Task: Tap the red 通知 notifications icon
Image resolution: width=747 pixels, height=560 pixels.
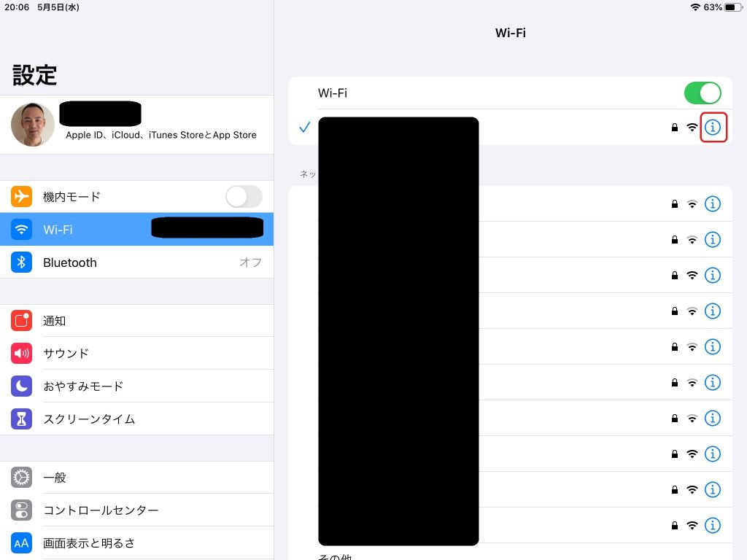Action: point(22,321)
